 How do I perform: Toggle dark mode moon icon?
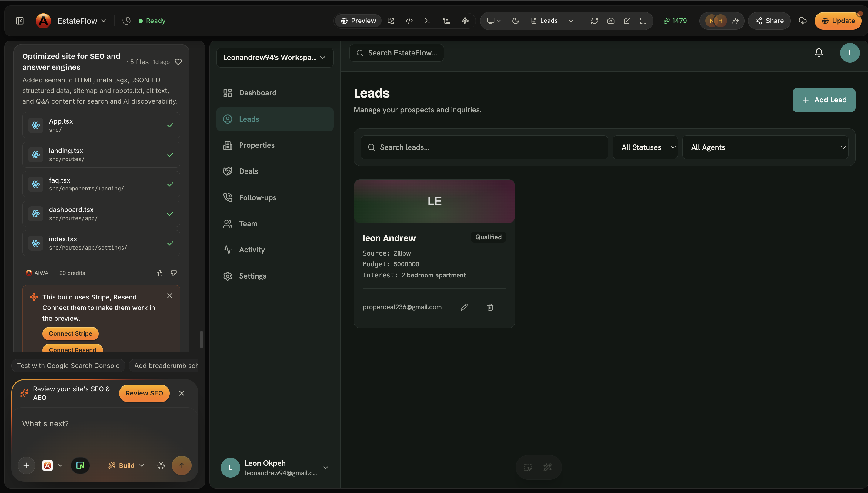[515, 21]
